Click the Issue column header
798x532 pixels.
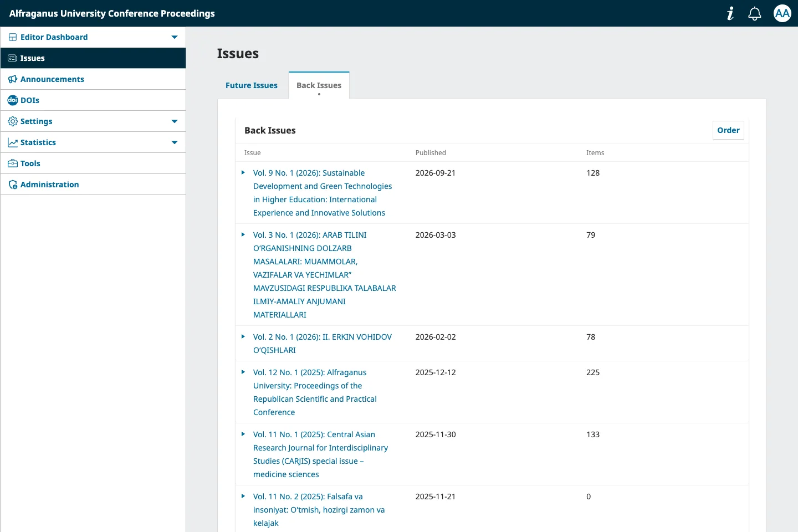pos(252,153)
